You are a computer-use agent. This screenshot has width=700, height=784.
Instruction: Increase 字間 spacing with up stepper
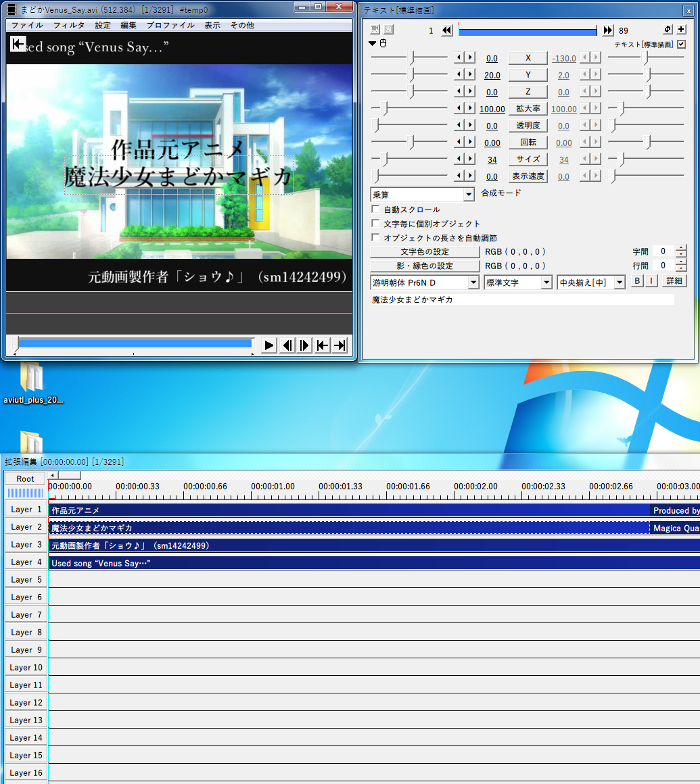tap(680, 248)
